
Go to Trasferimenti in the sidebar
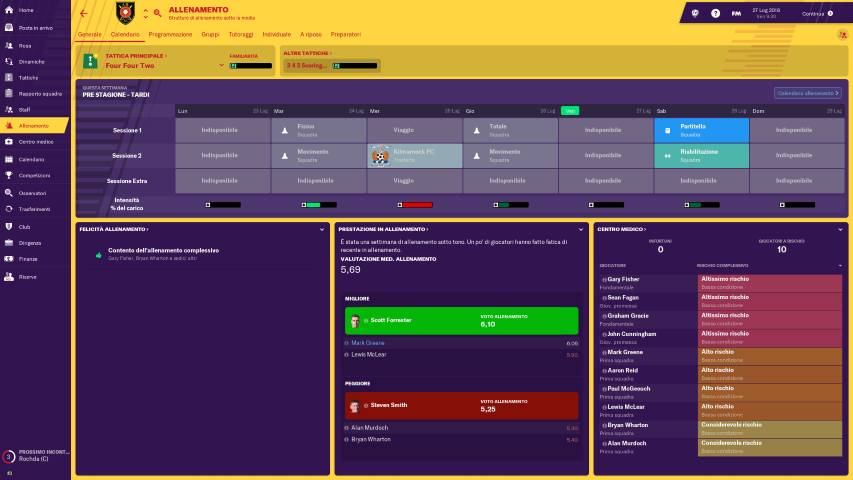(34, 208)
